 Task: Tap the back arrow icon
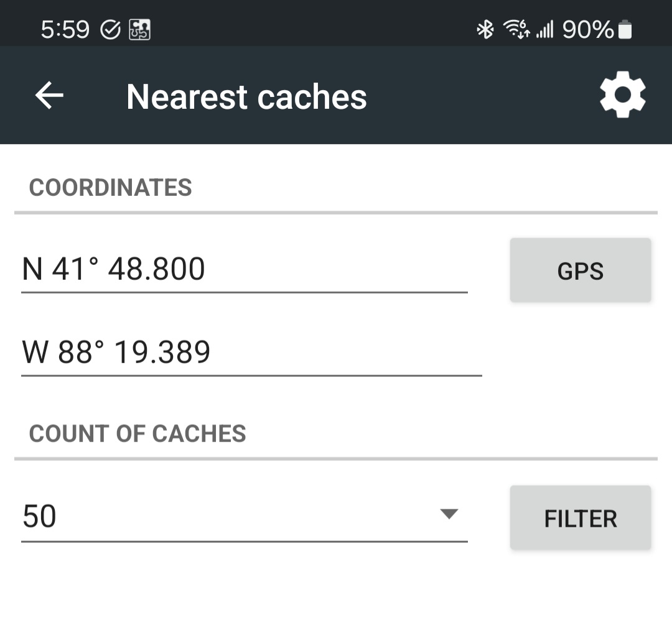click(x=49, y=96)
